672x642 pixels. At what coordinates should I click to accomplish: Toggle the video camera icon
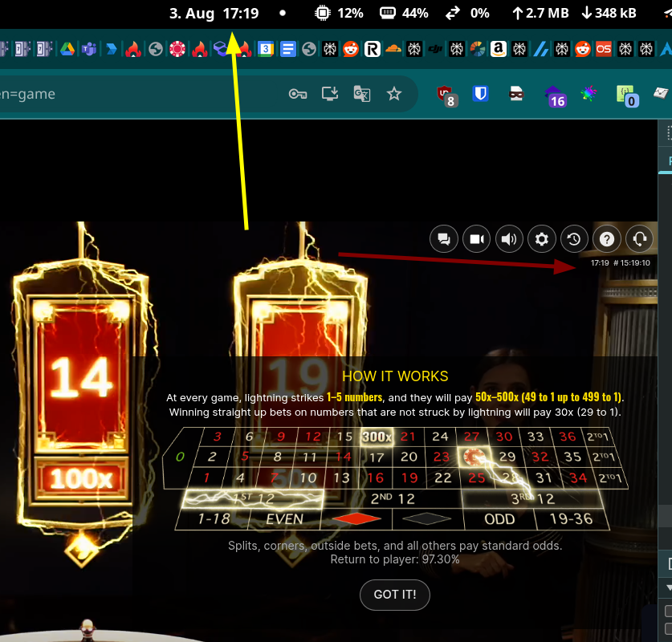[x=476, y=238]
